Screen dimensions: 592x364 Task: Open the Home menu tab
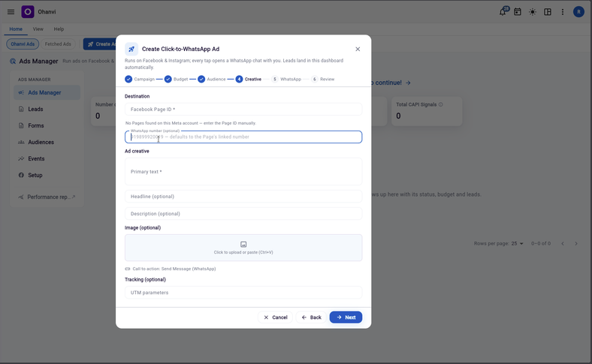16,29
